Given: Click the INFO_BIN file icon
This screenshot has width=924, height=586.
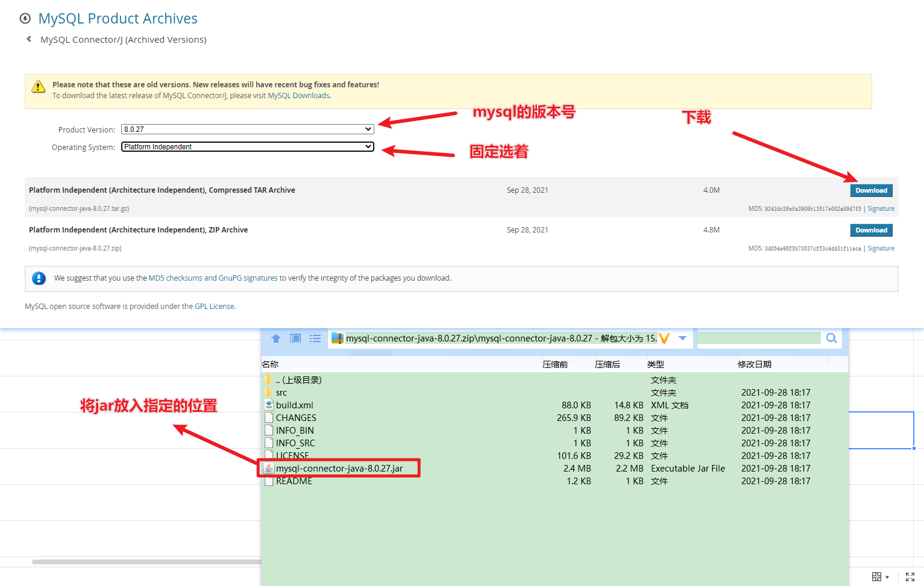Looking at the screenshot, I should coord(269,430).
